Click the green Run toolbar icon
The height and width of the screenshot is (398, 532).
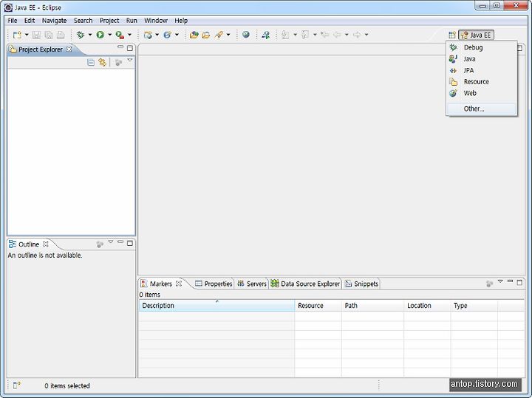pyautogui.click(x=100, y=35)
